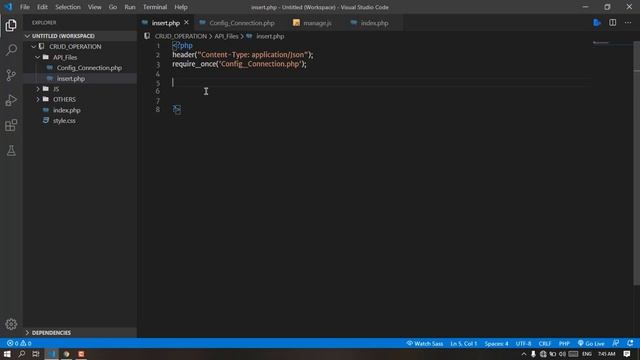Click the minimap code preview
The width and height of the screenshot is (640, 360).
click(600, 42)
